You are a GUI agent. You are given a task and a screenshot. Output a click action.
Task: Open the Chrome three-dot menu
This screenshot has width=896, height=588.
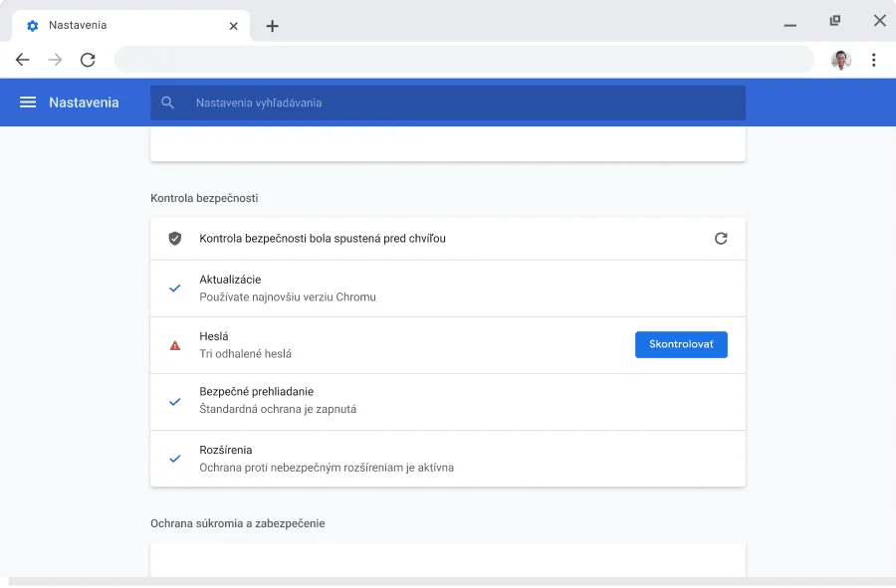[x=873, y=60]
